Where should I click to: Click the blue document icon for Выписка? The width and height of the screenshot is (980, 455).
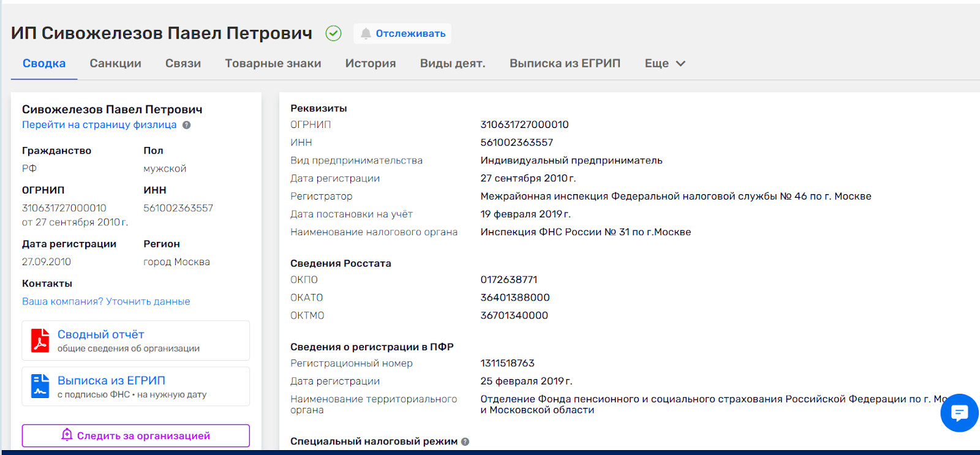[40, 386]
